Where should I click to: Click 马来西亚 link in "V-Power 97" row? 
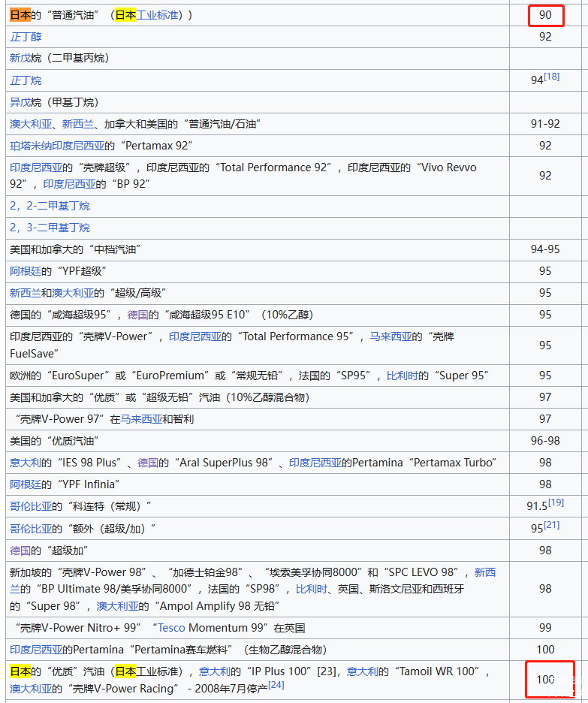pos(141,419)
